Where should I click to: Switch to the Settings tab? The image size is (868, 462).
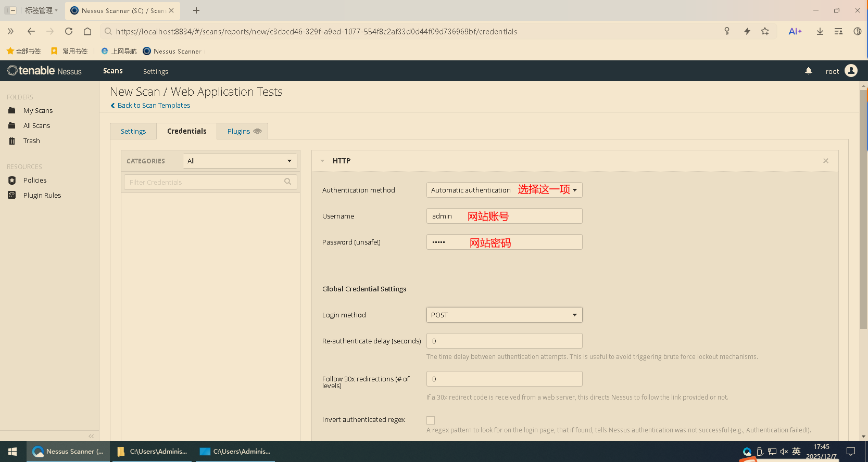coord(133,131)
